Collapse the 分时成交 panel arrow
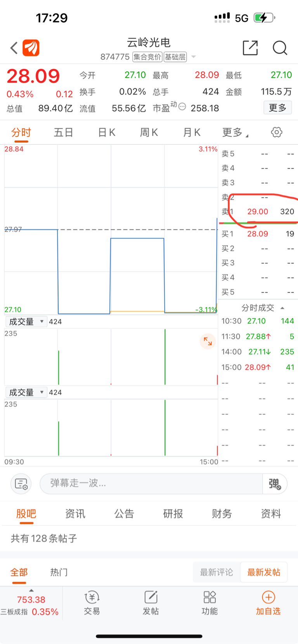298x644 pixels. point(282,308)
